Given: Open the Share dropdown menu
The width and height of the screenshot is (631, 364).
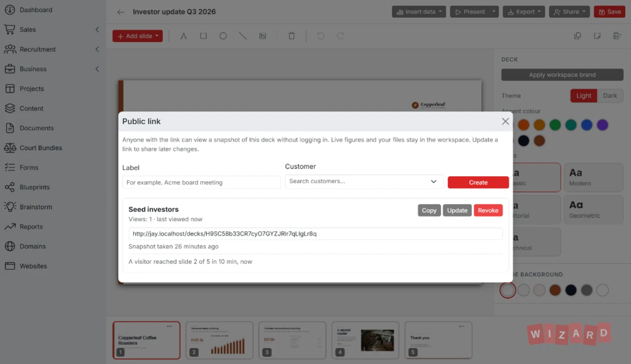Looking at the screenshot, I should coord(569,12).
